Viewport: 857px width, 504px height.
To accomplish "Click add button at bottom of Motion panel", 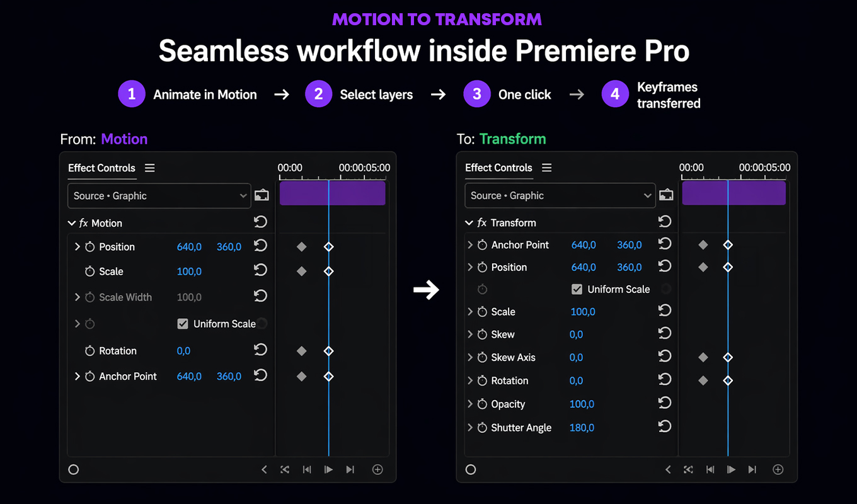I will click(377, 469).
